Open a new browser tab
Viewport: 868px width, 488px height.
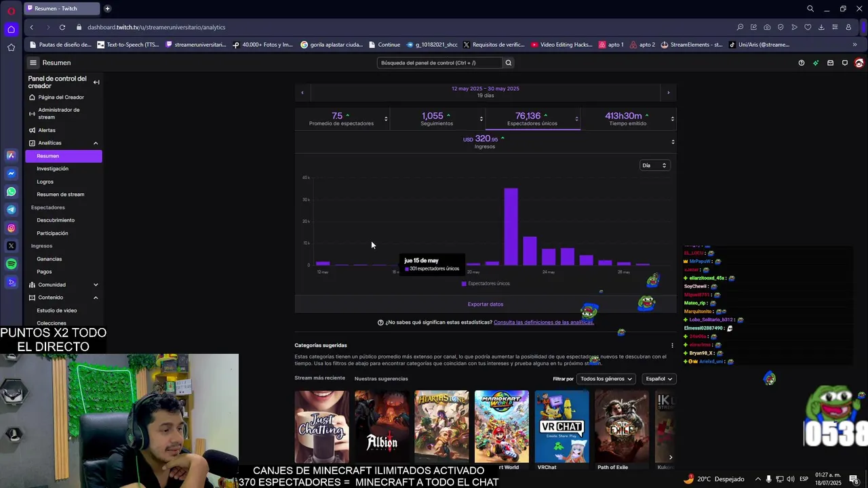[108, 8]
